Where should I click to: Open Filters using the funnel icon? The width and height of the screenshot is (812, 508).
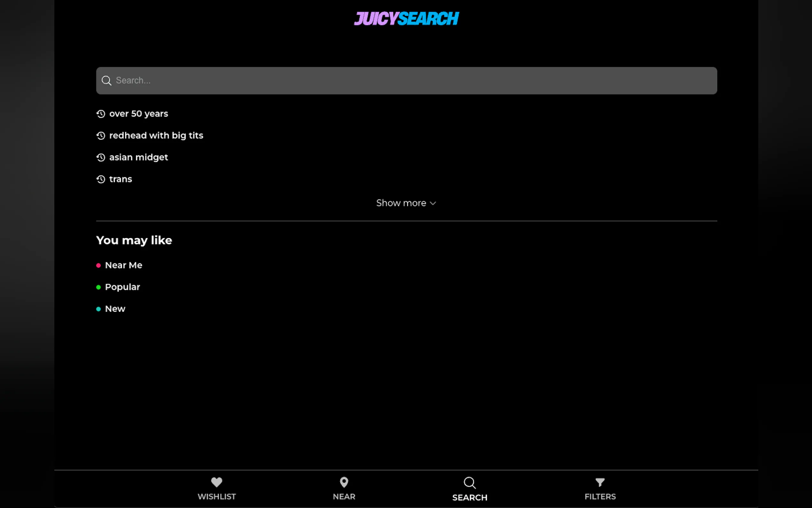[600, 482]
